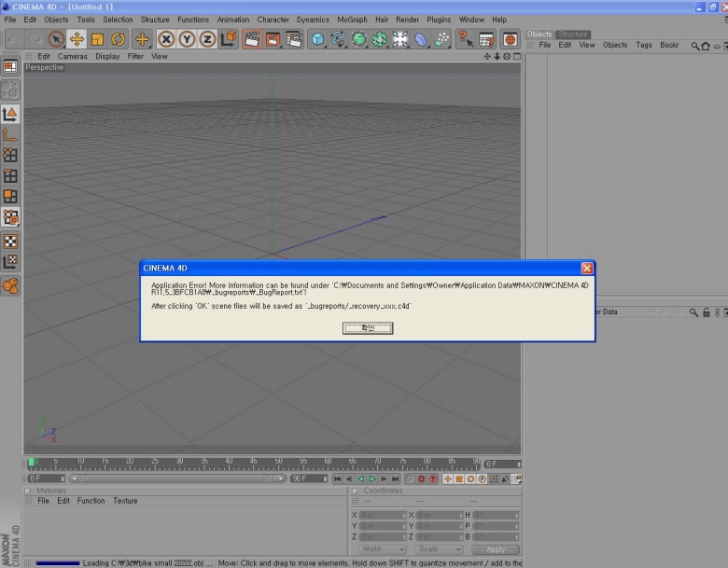Image resolution: width=728 pixels, height=568 pixels.
Task: Activate the Show Help pointer icon
Action: coord(465,39)
